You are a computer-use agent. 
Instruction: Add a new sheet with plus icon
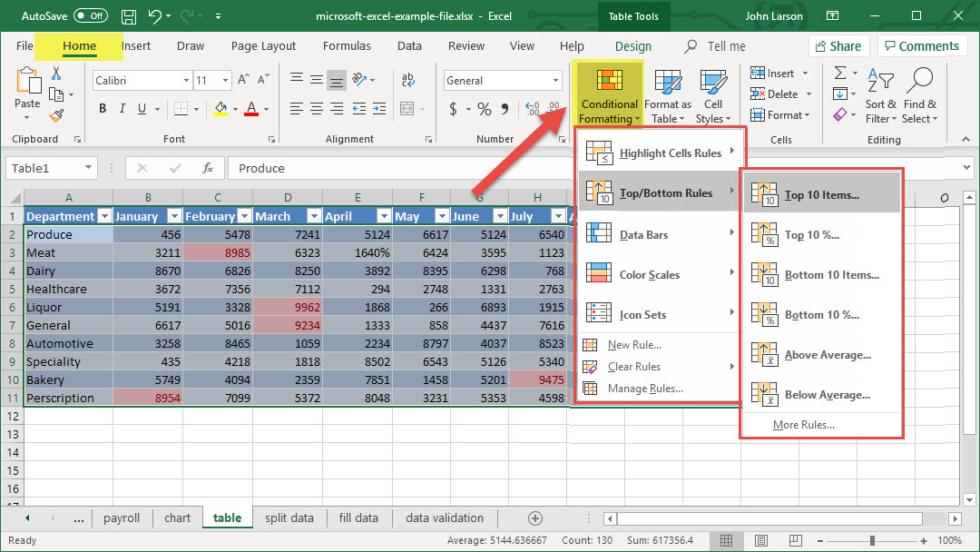point(535,518)
